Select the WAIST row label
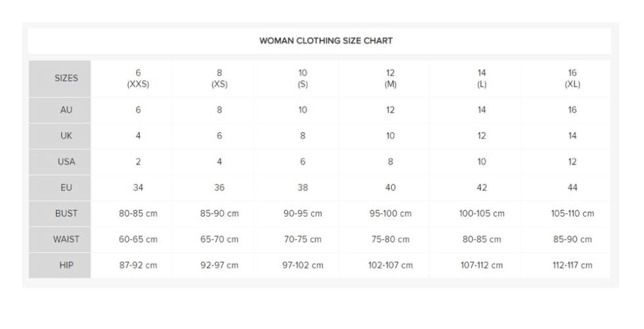This screenshot has width=644, height=329. (x=66, y=240)
